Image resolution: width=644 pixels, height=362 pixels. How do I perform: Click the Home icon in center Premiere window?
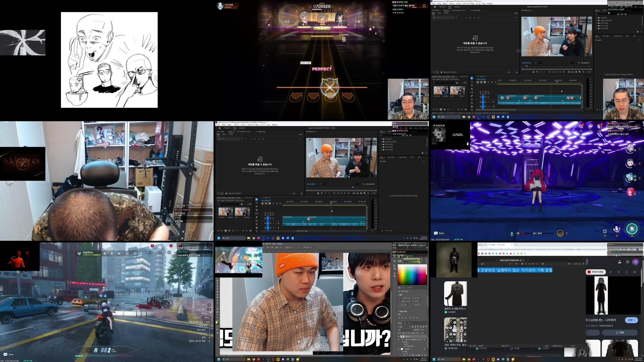220,128
